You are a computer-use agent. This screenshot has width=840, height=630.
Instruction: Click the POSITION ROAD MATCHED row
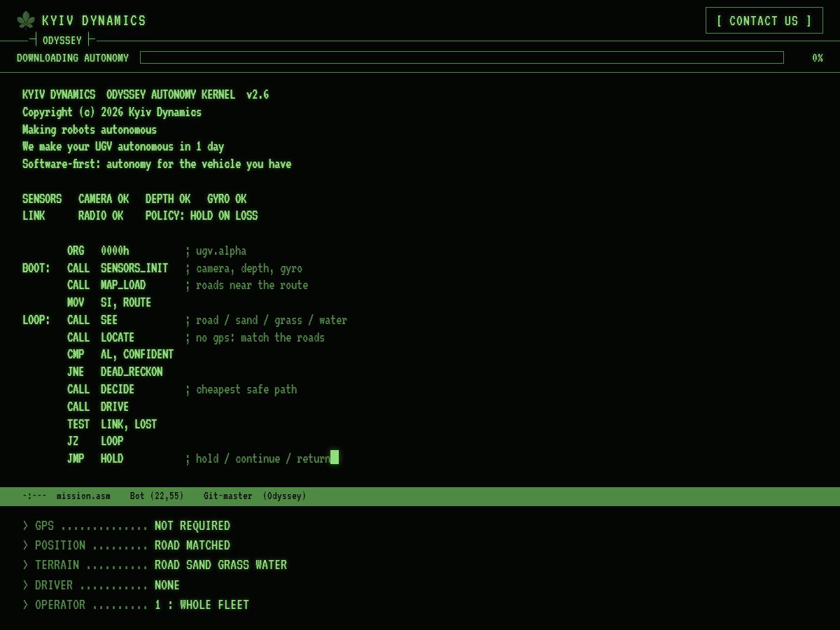coord(126,545)
